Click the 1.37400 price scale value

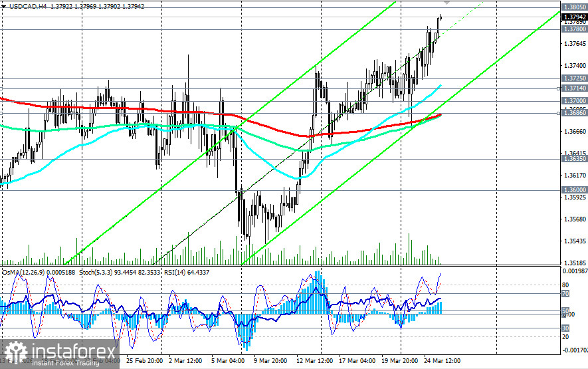pyautogui.click(x=575, y=66)
